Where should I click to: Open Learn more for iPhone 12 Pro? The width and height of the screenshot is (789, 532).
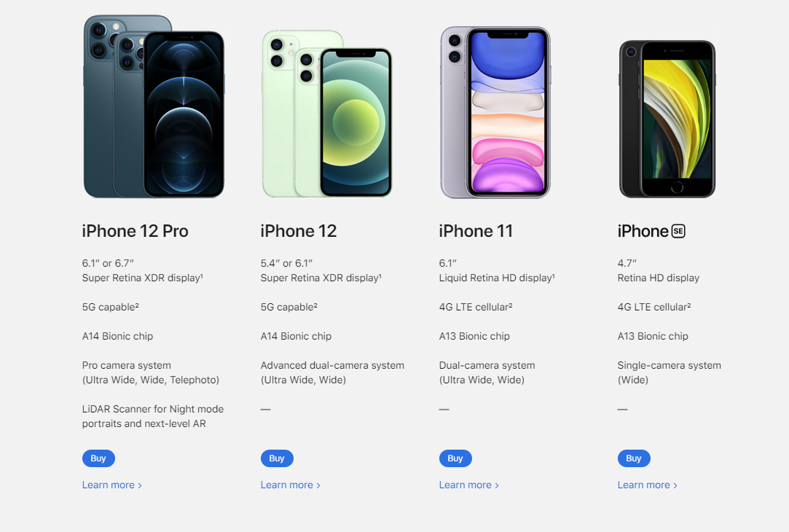point(111,485)
